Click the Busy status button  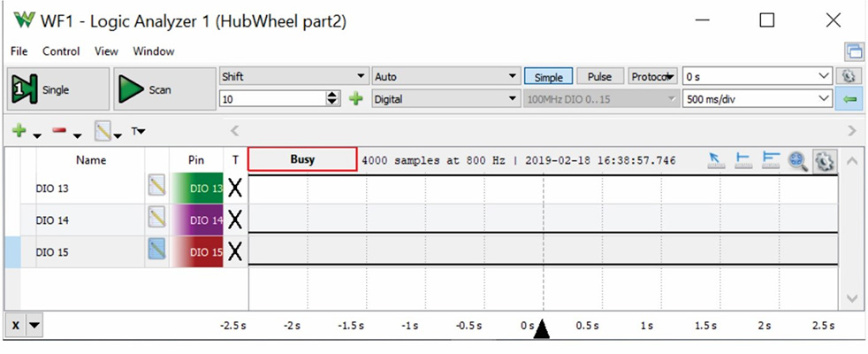(302, 159)
